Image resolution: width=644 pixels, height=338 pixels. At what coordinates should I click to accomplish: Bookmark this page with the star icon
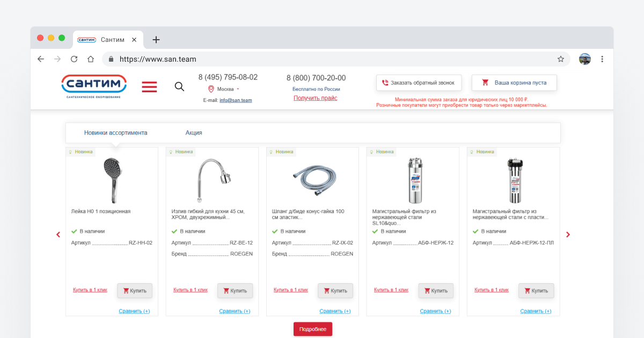pos(561,59)
